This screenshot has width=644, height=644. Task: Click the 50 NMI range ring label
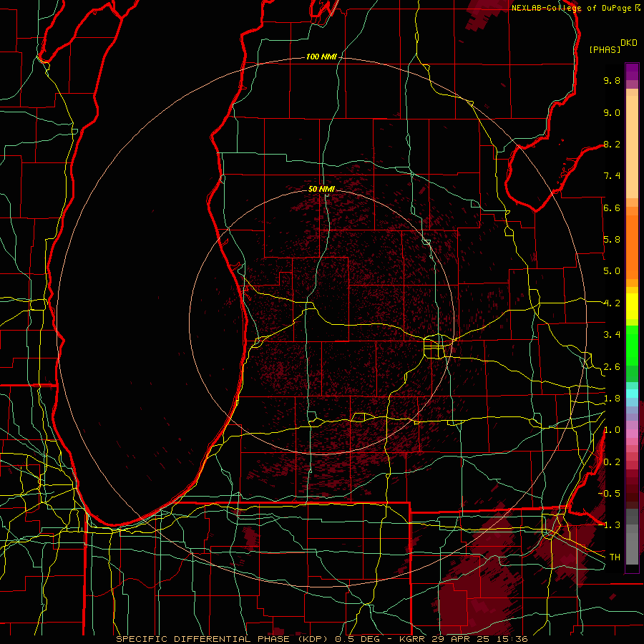pyautogui.click(x=321, y=189)
